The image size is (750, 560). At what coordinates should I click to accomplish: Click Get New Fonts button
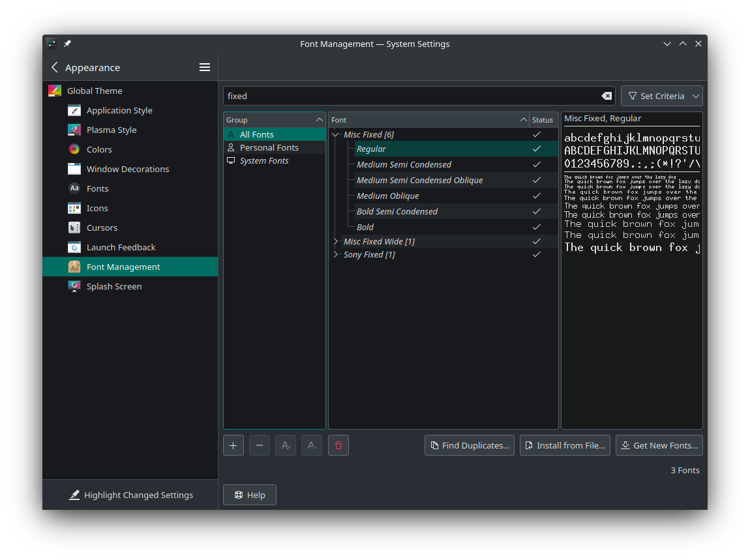coord(659,446)
